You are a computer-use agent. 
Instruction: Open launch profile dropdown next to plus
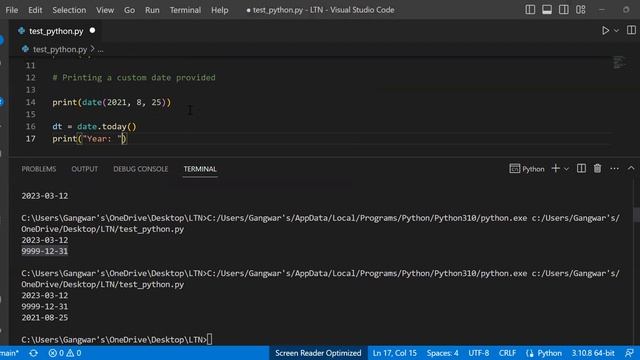pyautogui.click(x=567, y=169)
